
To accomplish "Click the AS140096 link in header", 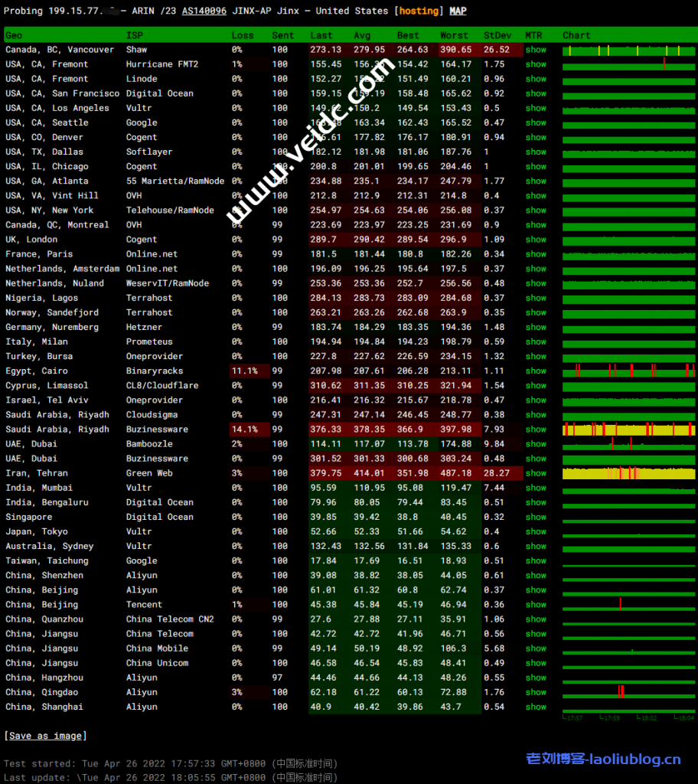I will (204, 11).
